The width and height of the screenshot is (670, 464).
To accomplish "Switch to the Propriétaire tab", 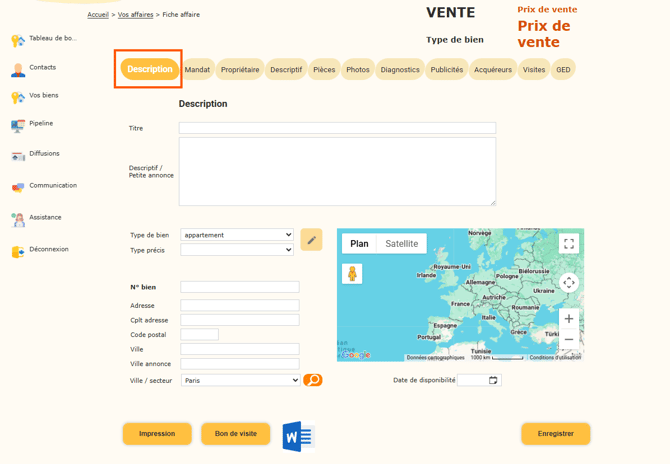I will (x=240, y=70).
